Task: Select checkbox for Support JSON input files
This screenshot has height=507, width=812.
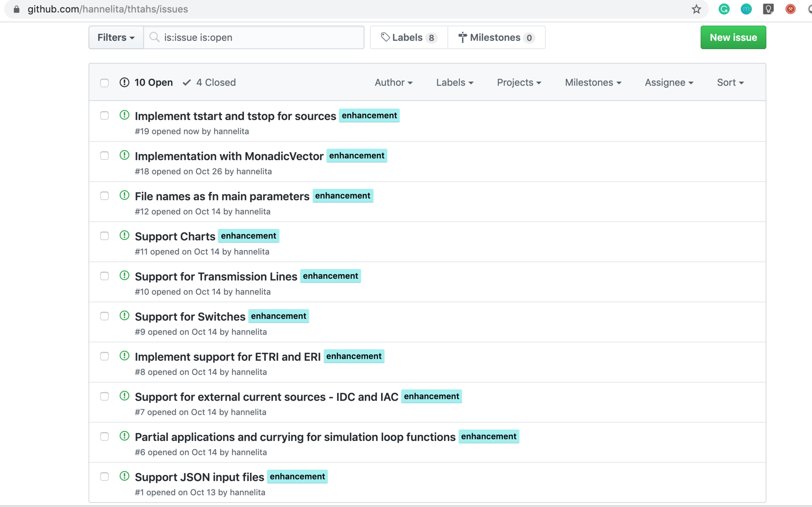Action: point(104,477)
